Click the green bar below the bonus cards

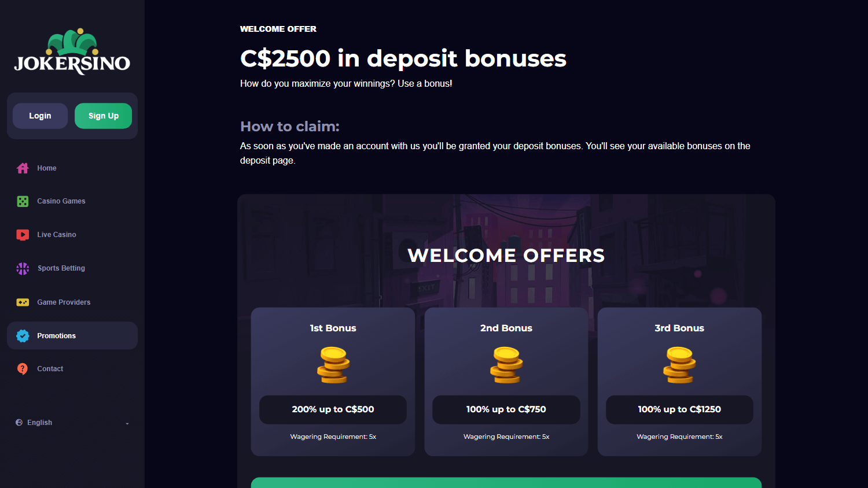[506, 483]
